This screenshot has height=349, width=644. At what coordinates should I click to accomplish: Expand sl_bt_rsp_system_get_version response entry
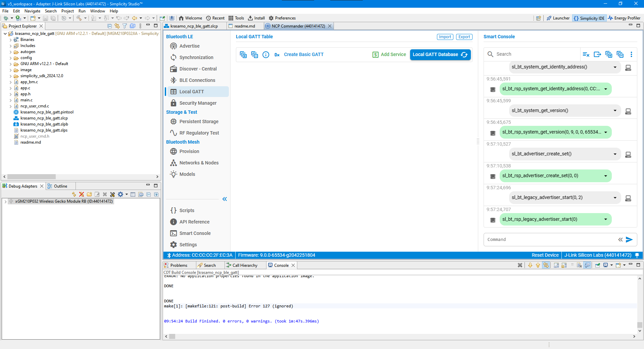(606, 132)
